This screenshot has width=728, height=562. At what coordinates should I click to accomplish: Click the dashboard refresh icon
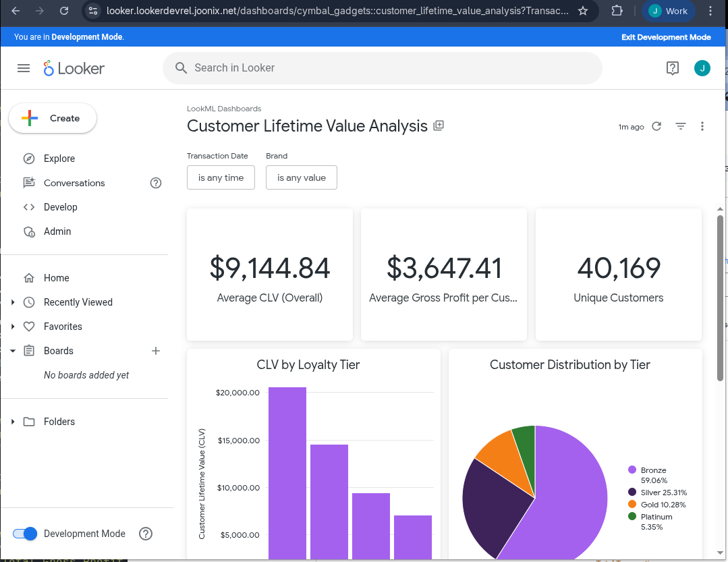[656, 126]
